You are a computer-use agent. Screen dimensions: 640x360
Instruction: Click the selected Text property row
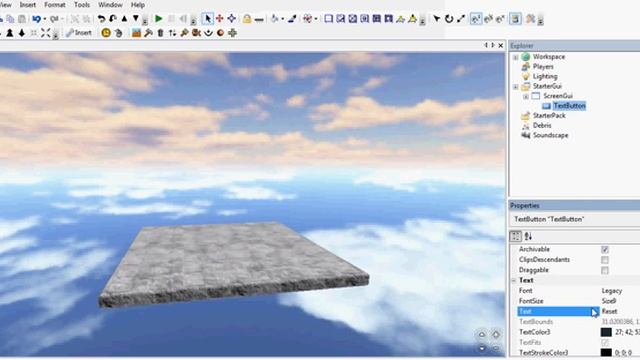click(558, 311)
